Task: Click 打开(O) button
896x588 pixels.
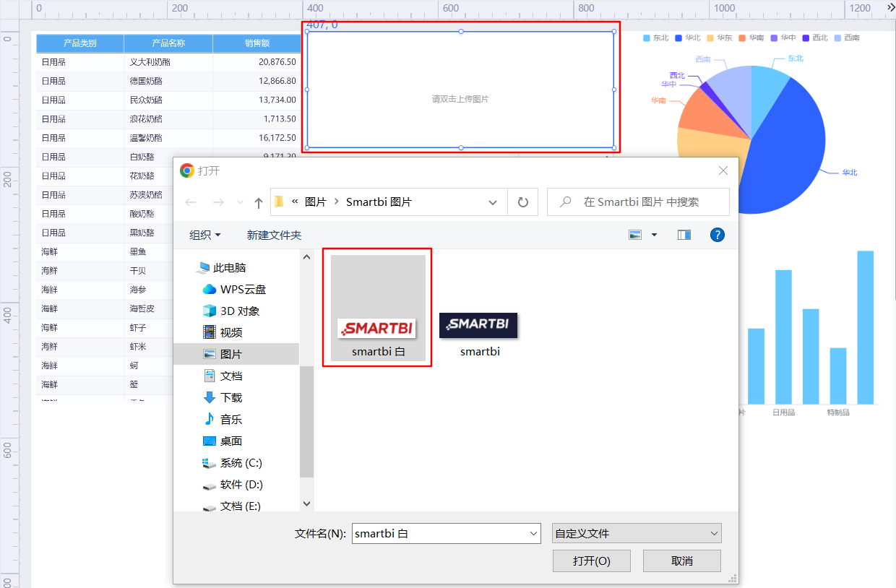Action: click(592, 561)
